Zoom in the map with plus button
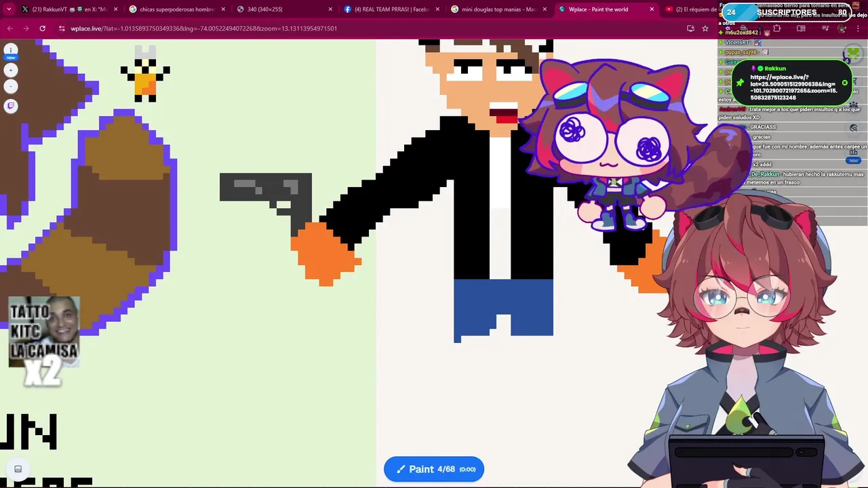The image size is (868, 488). pyautogui.click(x=11, y=70)
